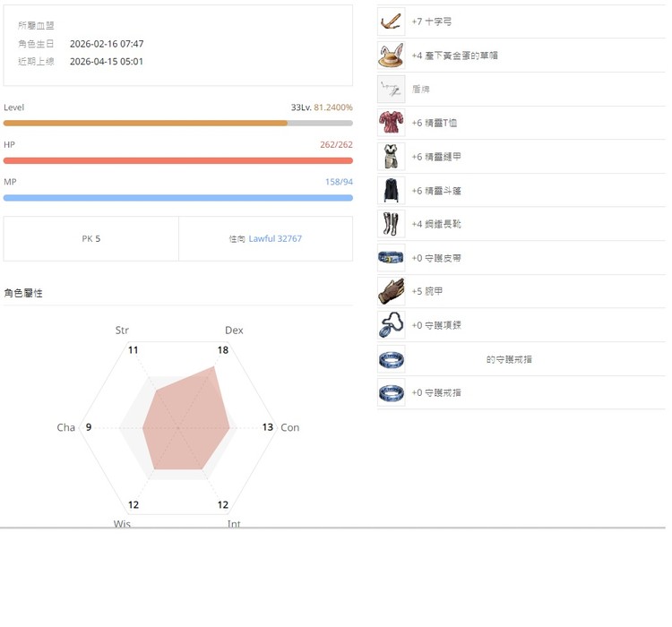
Task: Click the +7 crossbow weapon icon
Action: point(391,21)
